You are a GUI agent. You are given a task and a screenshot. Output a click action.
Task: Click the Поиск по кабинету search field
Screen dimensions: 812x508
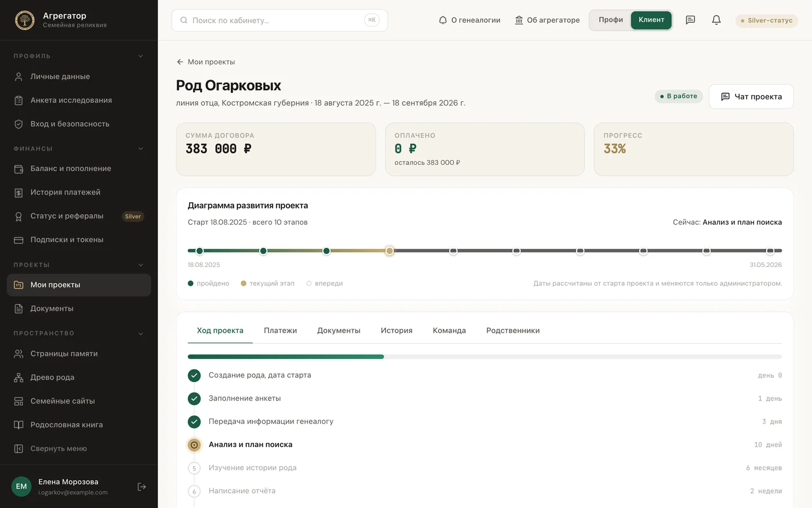pyautogui.click(x=280, y=20)
